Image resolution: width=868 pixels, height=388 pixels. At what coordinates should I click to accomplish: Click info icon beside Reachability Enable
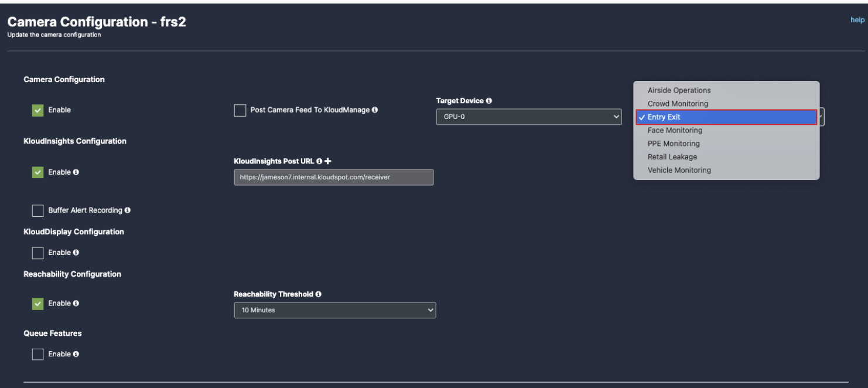click(x=76, y=304)
